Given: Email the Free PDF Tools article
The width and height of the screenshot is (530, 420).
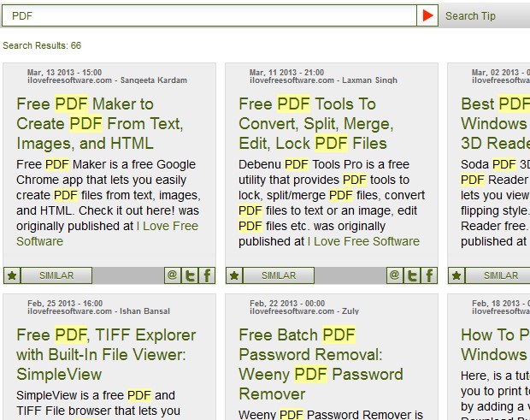Looking at the screenshot, I should [x=395, y=275].
